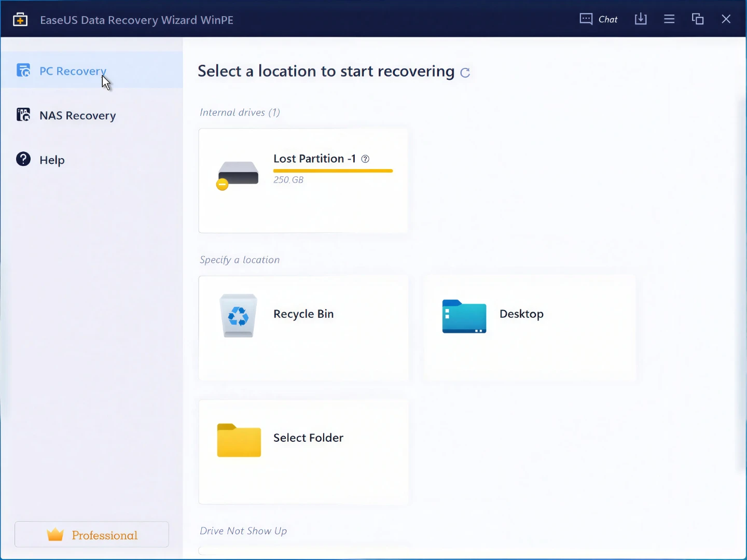This screenshot has height=560, width=747.
Task: Click the Lost Partition usage bar
Action: tap(333, 171)
